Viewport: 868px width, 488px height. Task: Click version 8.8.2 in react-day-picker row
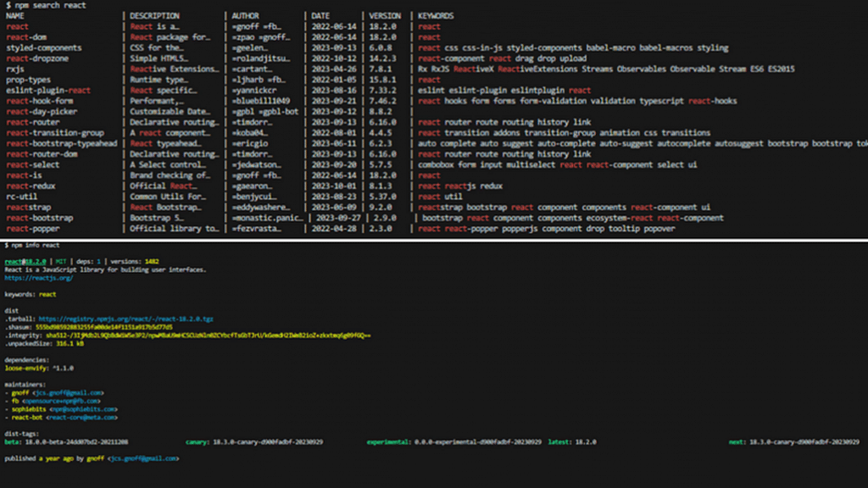point(381,111)
